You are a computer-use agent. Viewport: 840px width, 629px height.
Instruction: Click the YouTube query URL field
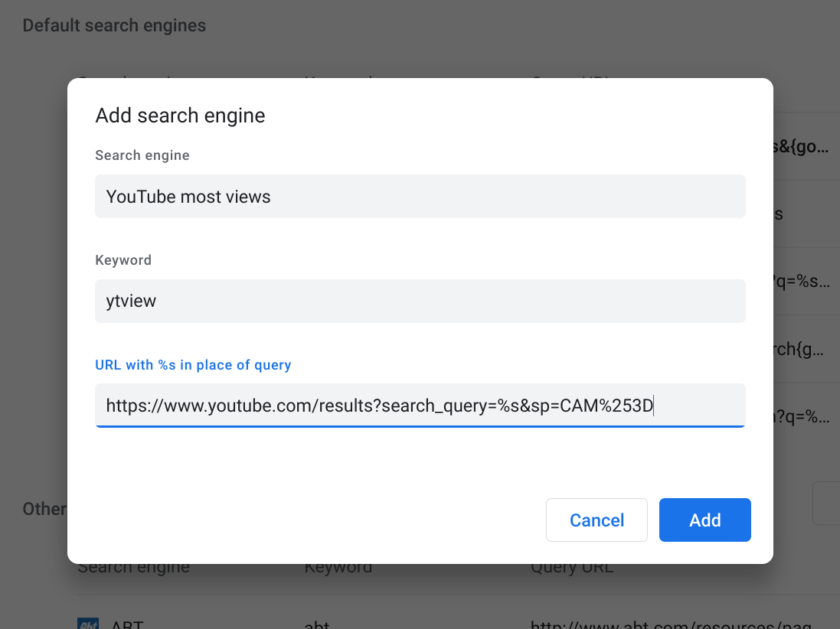[x=420, y=406]
